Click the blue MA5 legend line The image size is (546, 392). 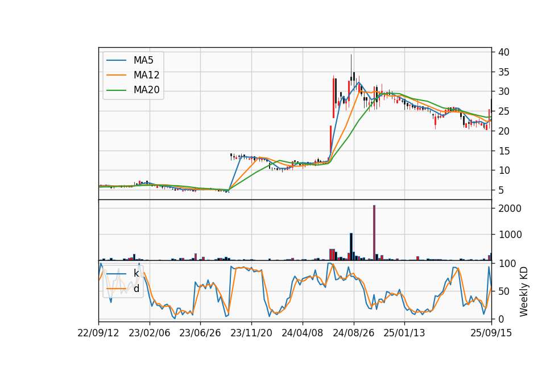point(116,61)
